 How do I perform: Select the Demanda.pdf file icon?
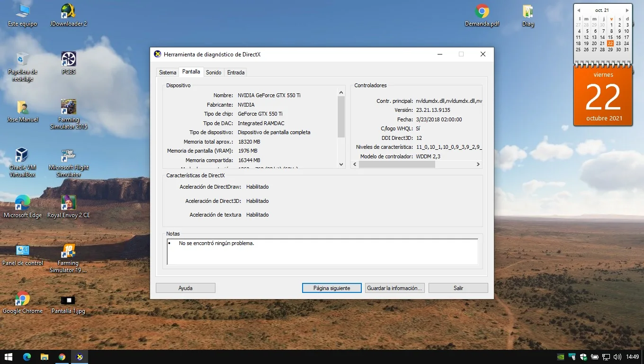click(482, 15)
